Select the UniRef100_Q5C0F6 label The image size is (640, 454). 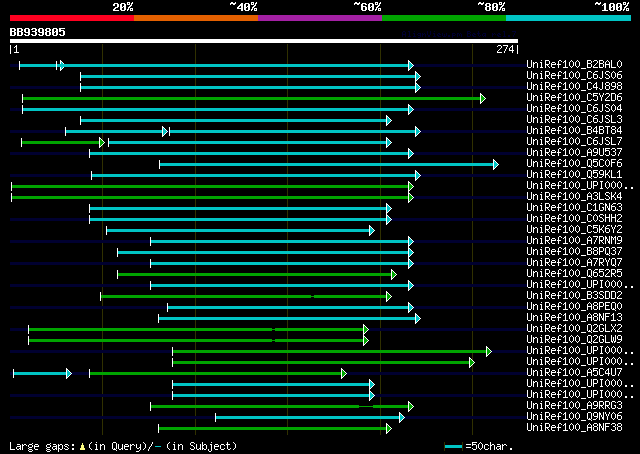574,164
